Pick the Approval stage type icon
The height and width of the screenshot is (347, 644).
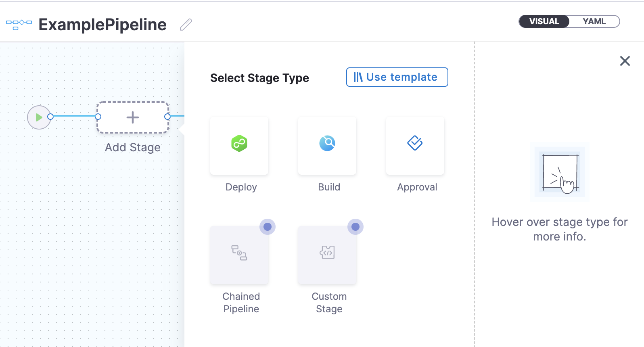point(415,143)
